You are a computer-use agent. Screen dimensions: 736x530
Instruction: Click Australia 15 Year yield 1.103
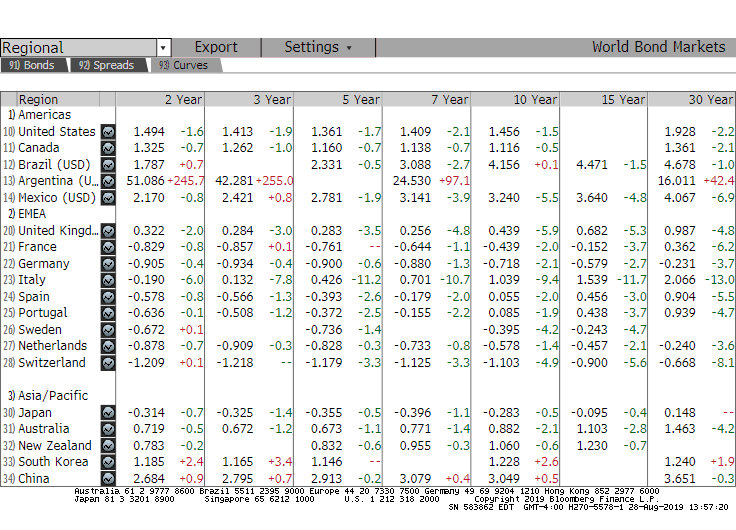592,429
